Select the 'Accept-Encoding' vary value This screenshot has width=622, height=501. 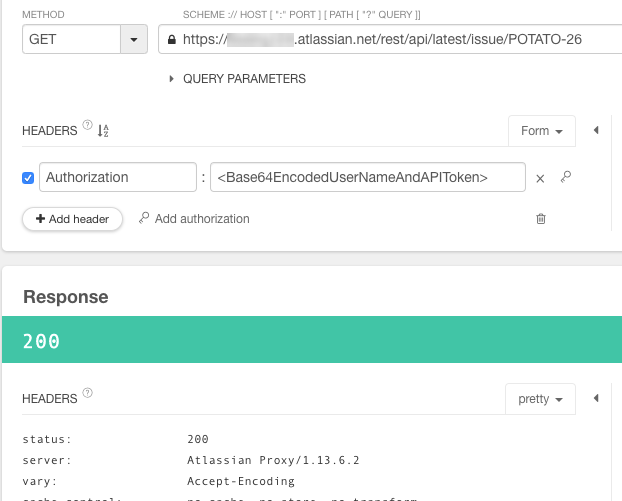pos(241,481)
